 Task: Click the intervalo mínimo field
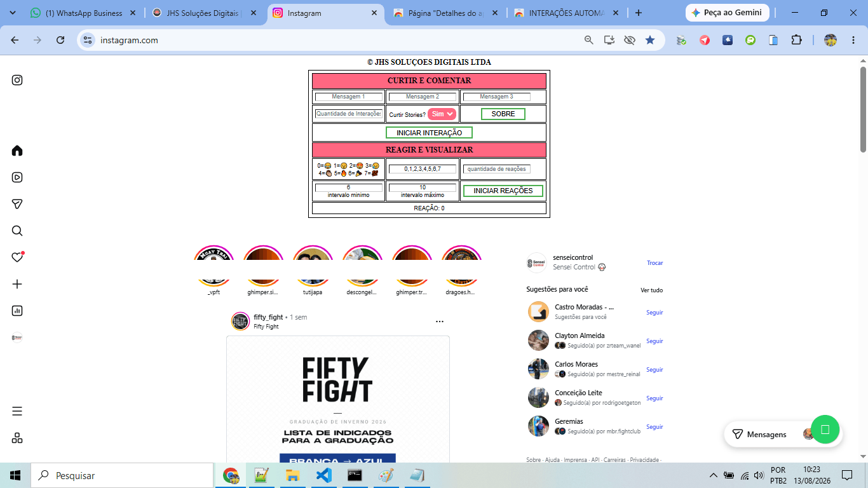click(x=349, y=187)
